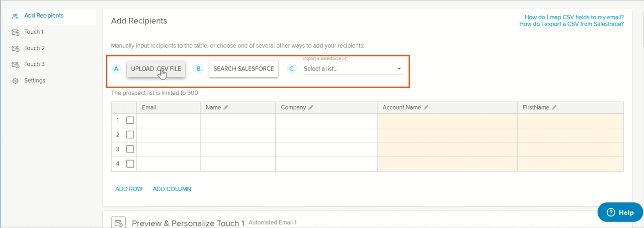Click the ADD COLUMN link

point(172,189)
